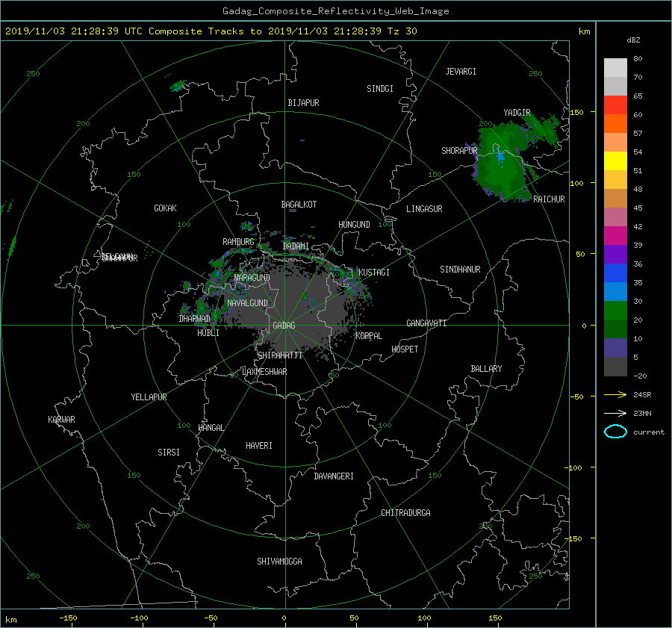Click the HOSPET city label
Viewport: 672px width, 628px height.
pos(405,349)
